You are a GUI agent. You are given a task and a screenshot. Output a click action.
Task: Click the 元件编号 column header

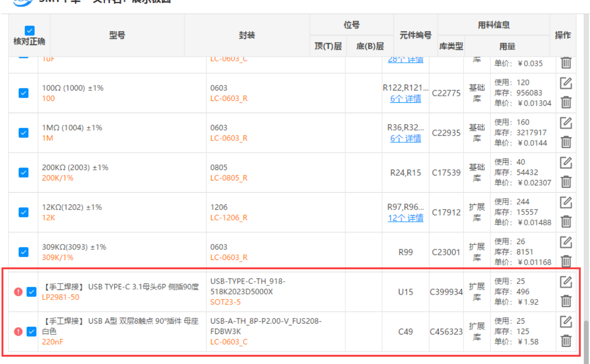415,35
